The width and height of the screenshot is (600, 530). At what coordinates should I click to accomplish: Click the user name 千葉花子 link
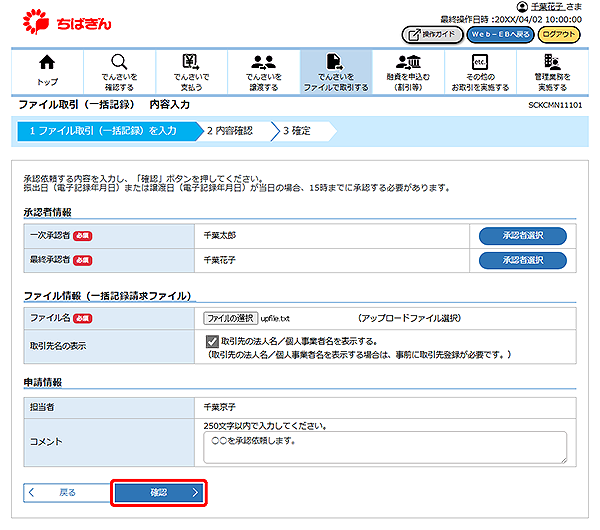tap(548, 7)
